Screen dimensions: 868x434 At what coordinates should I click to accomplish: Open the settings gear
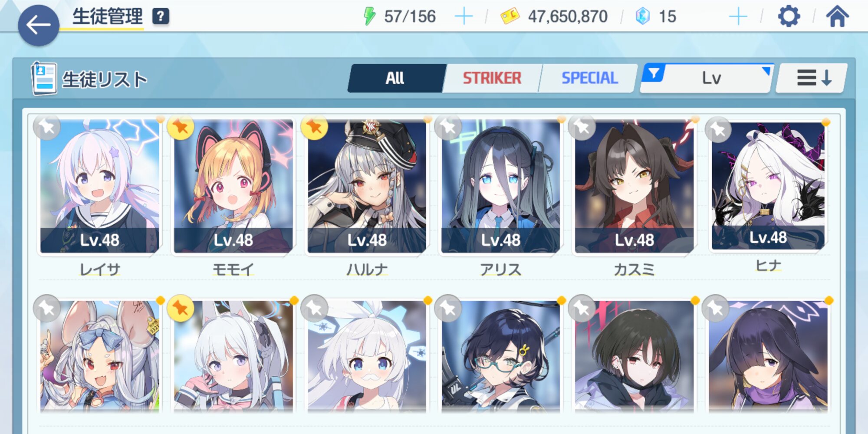point(789,16)
